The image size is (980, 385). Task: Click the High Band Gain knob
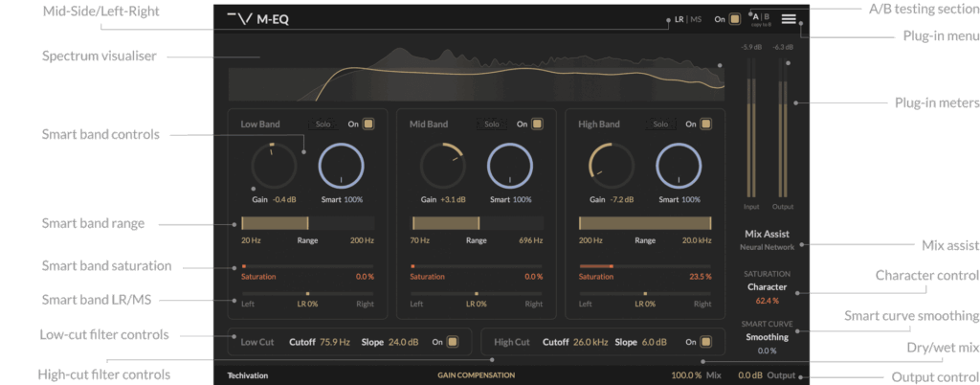coord(610,167)
